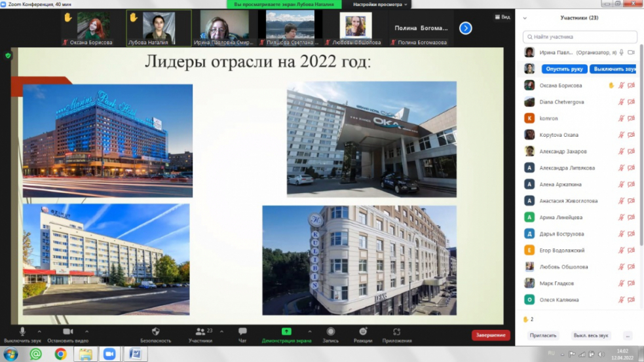Viewport: 644px width, 362px height.
Task: Click RU language indicator in tray
Action: pyautogui.click(x=551, y=353)
